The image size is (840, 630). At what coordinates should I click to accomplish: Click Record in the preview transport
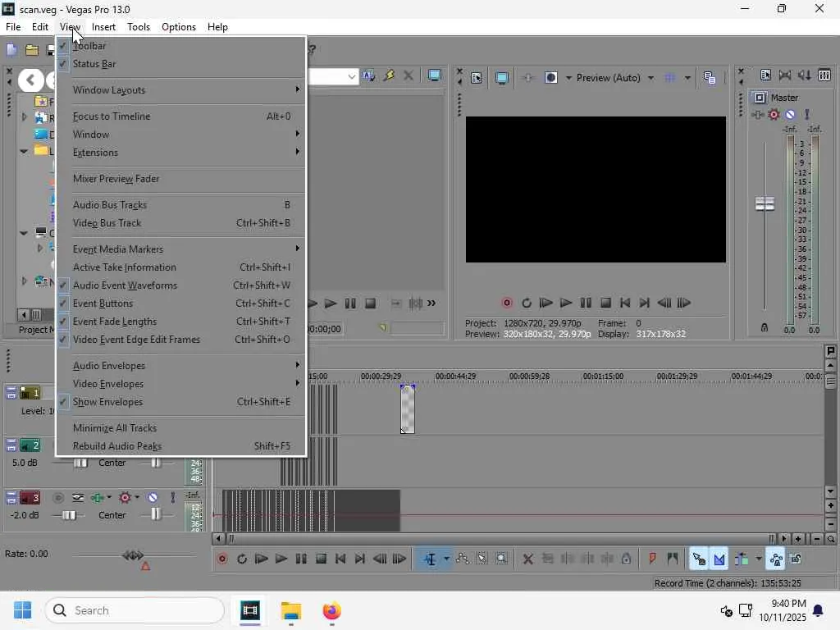[x=507, y=304]
